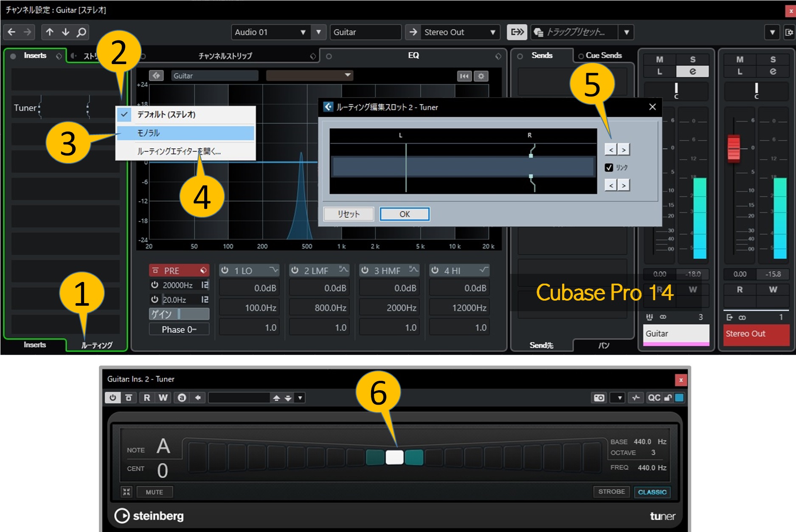Click the Tuner bypass icon beside power button
Screen dimensions: 796x532
point(129,398)
